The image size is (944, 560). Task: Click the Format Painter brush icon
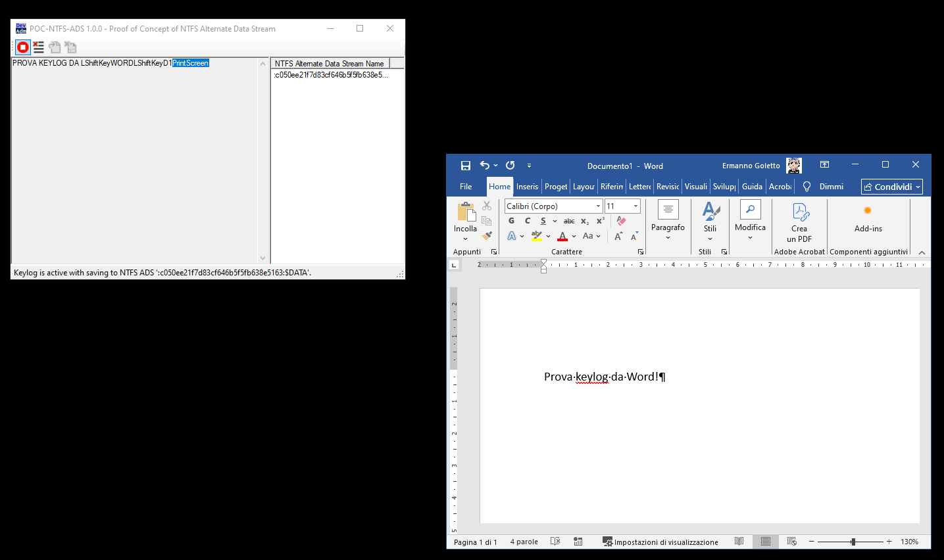click(x=487, y=236)
